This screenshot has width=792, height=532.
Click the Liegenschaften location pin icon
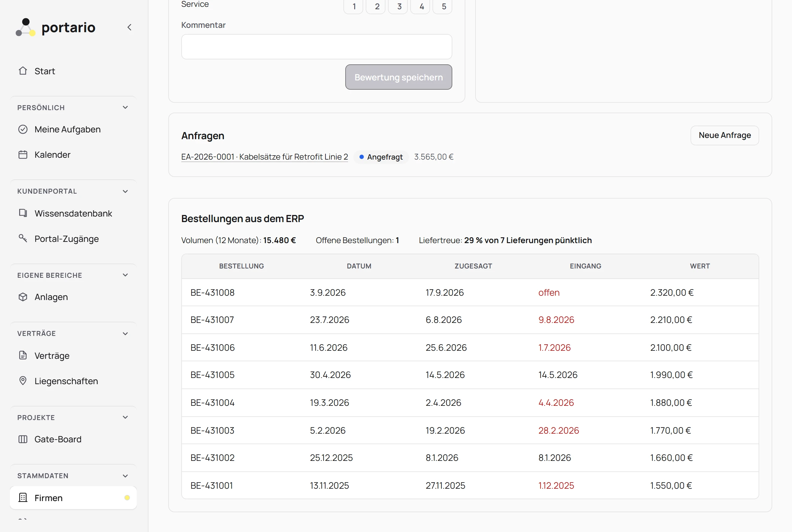coord(23,381)
